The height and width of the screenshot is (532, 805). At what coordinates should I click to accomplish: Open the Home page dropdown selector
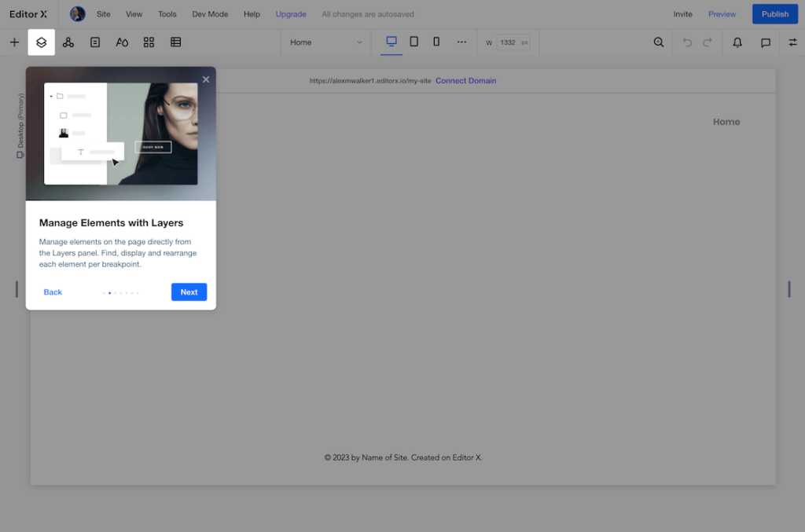tap(325, 42)
